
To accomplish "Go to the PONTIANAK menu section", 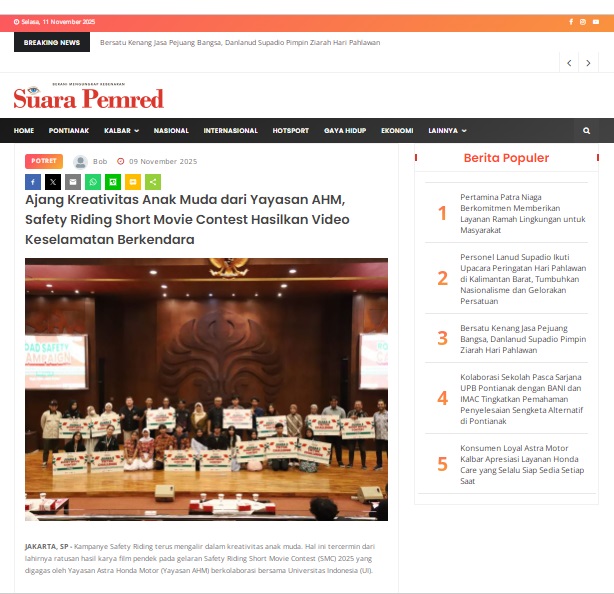I will (x=69, y=131).
